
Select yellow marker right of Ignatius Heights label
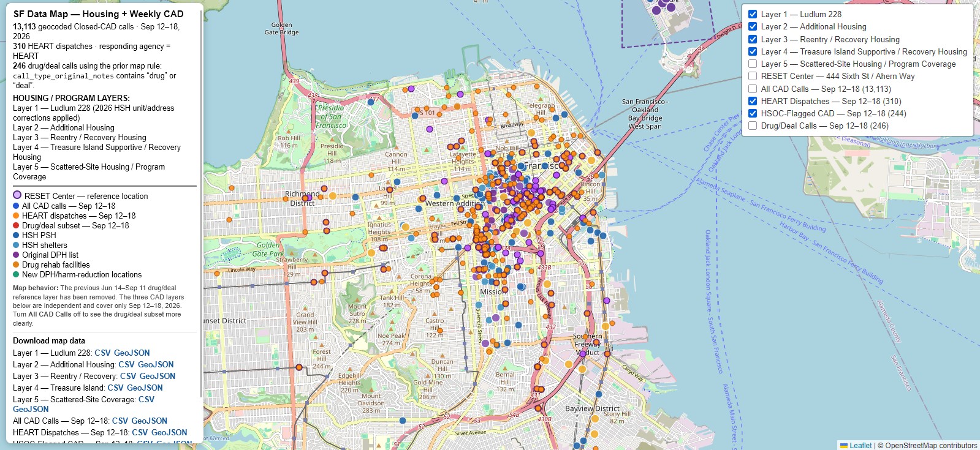click(x=405, y=227)
